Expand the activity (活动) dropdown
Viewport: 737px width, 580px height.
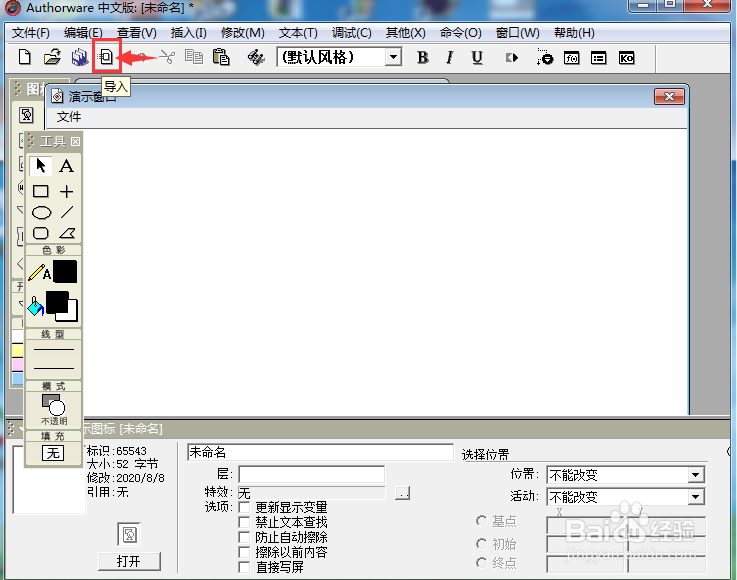pyautogui.click(x=696, y=496)
